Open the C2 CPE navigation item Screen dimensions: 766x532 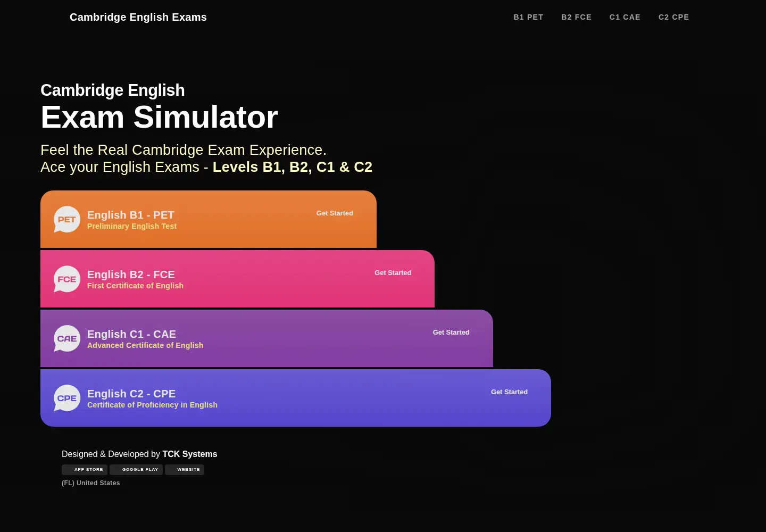(673, 17)
